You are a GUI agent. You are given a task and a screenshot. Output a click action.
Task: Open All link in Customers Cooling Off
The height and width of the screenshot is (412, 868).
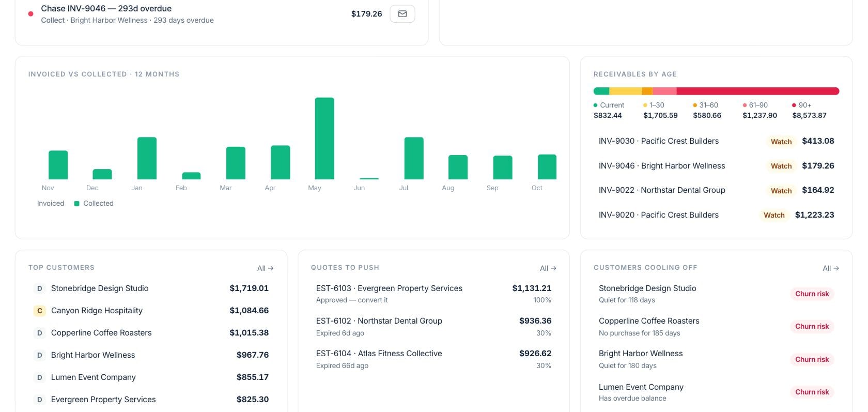tap(830, 268)
